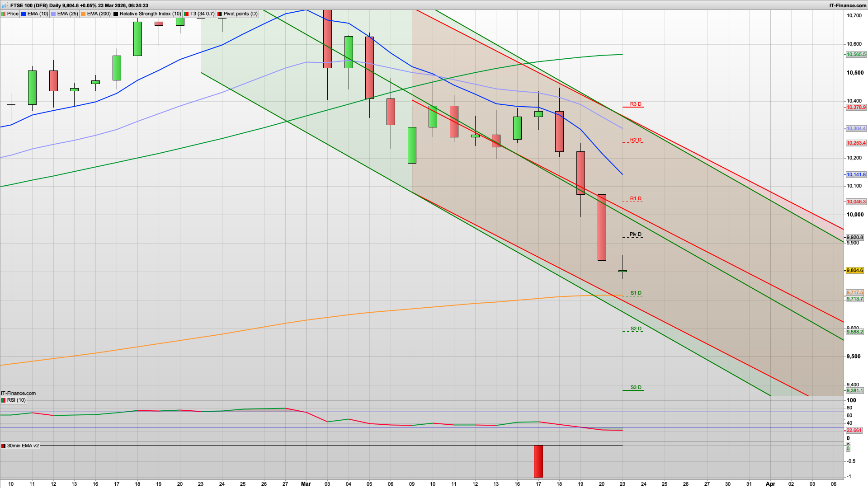Click the Piv D pivot label
The width and height of the screenshot is (868, 488).
(x=635, y=234)
